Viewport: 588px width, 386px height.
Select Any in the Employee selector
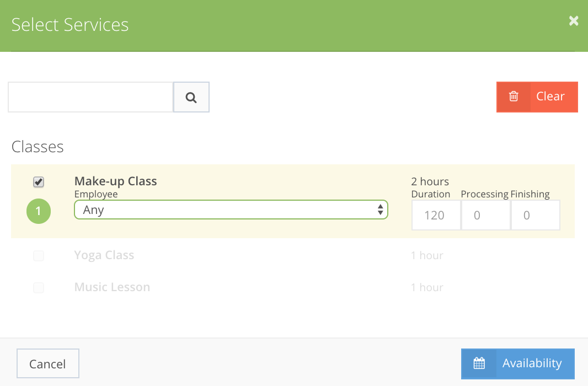point(231,210)
